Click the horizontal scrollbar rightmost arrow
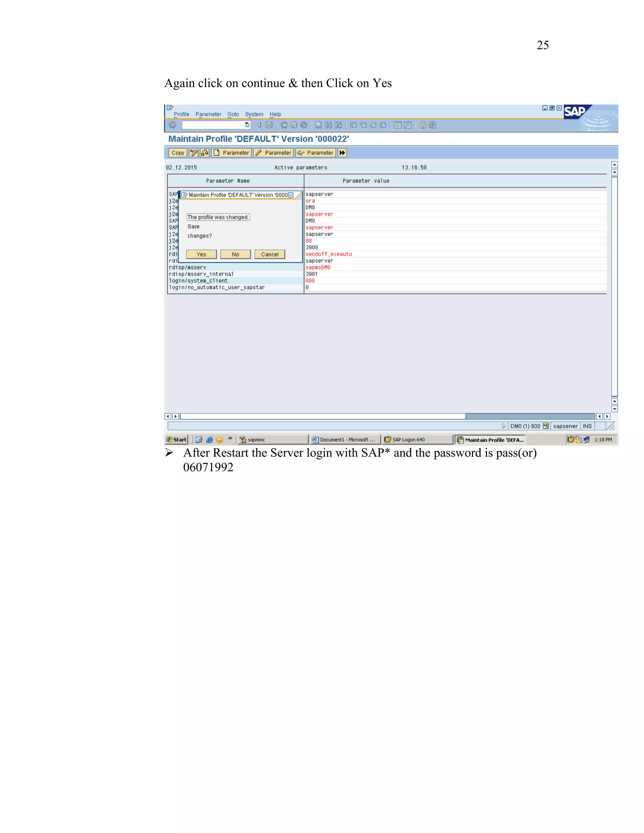Screen dimensions: 644x833 607,416
